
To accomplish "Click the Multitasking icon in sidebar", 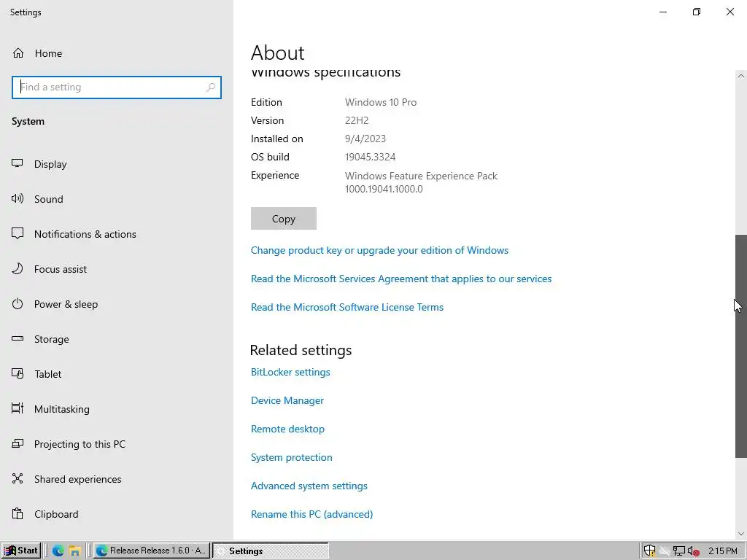I will (18, 408).
